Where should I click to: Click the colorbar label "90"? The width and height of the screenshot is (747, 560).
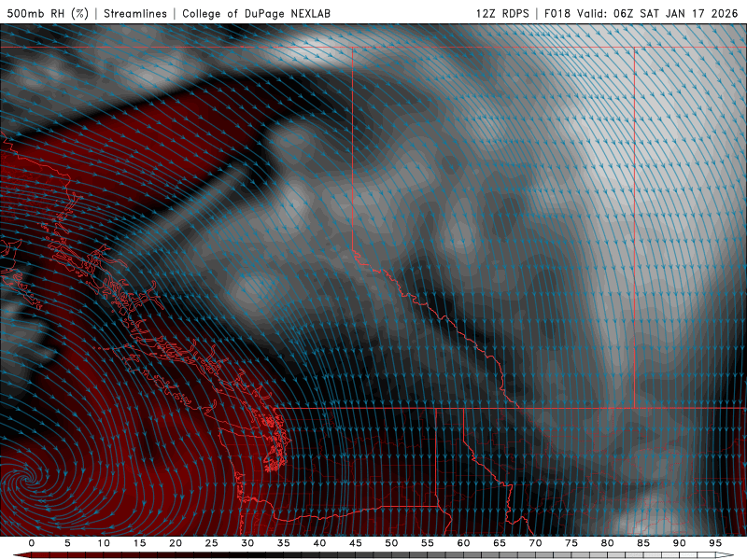point(679,543)
